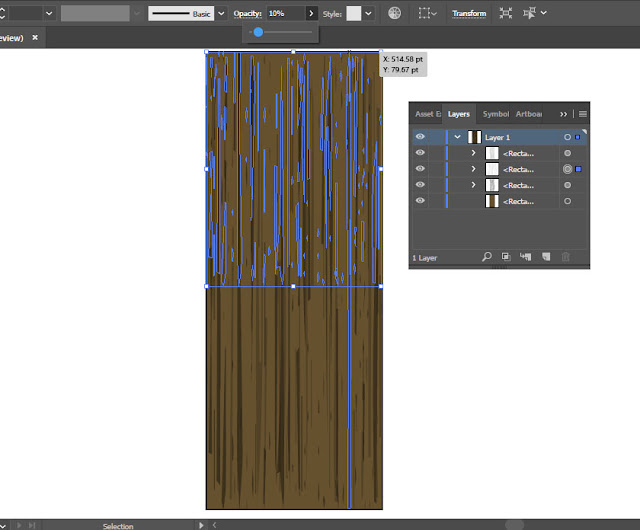Open the Recolor Artwork color wheel icon
640x530 pixels.
click(394, 13)
